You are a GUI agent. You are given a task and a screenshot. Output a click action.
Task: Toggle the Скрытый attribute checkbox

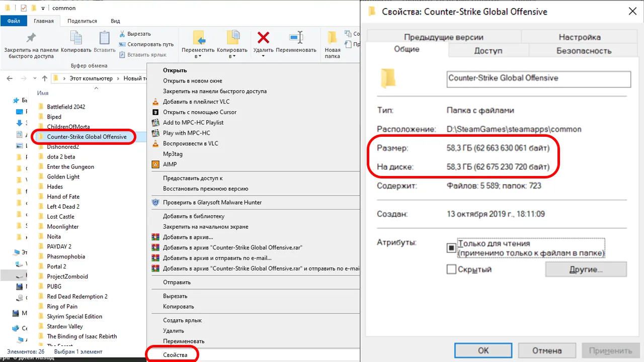click(451, 269)
